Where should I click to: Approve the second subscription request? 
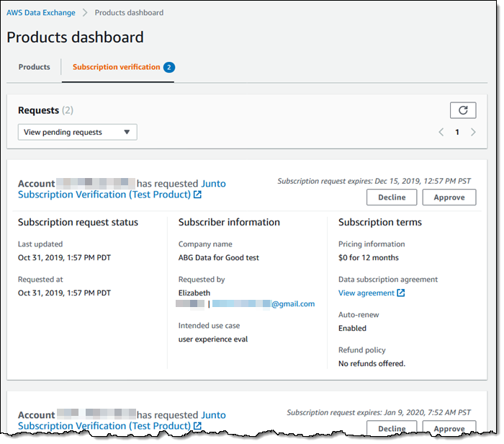tap(449, 428)
